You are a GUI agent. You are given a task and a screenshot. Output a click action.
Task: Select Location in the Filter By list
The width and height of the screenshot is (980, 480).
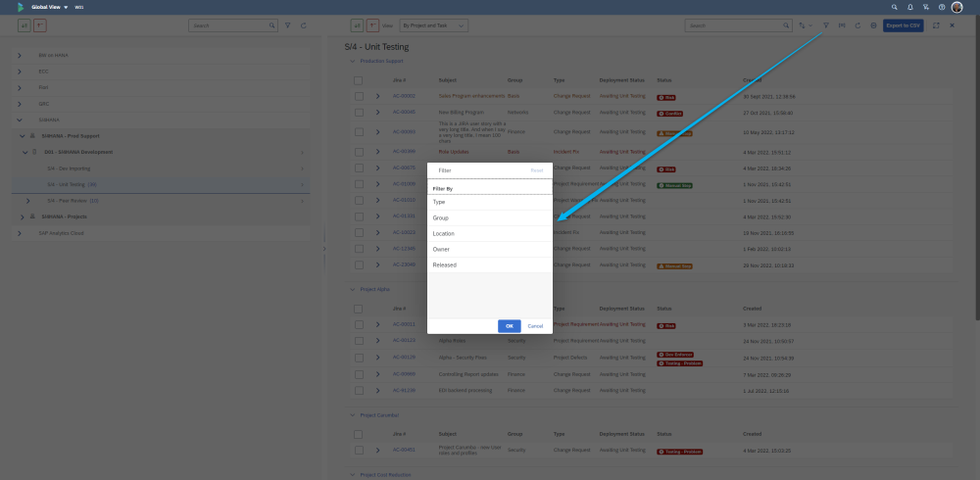click(x=489, y=234)
